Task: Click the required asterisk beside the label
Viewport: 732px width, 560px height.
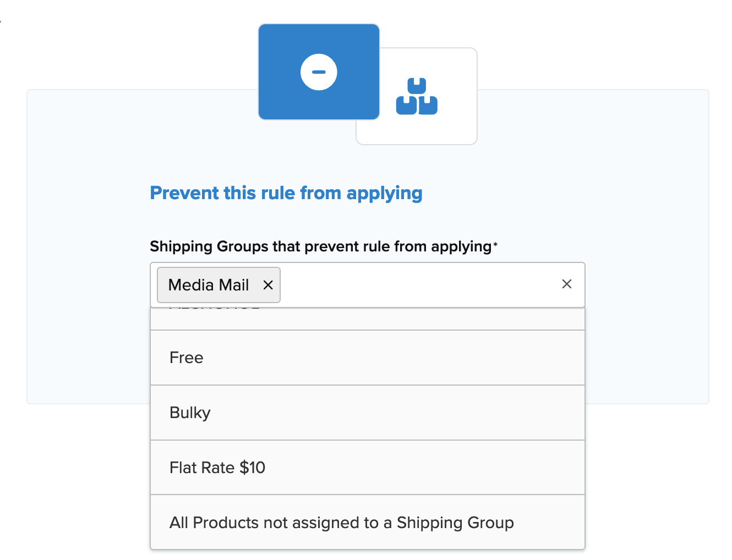Action: pyautogui.click(x=495, y=244)
